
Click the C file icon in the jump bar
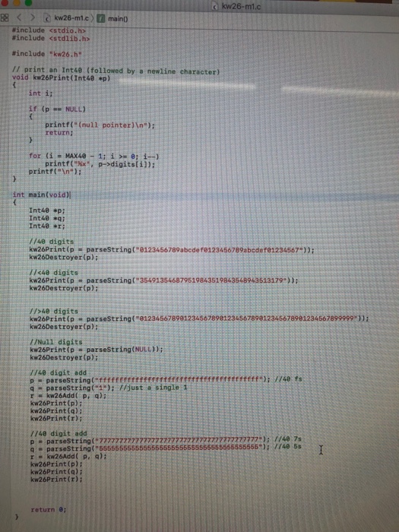pyautogui.click(x=48, y=18)
